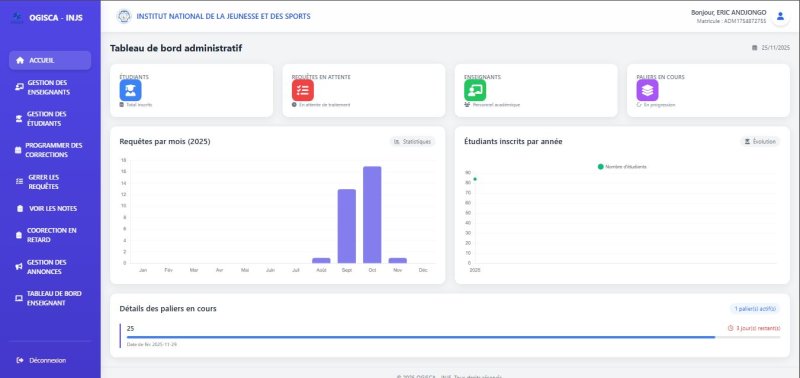Viewport: 800px width, 378px height.
Task: Click the calendar icon beside Programmer des Corrections
Action: coord(18,150)
